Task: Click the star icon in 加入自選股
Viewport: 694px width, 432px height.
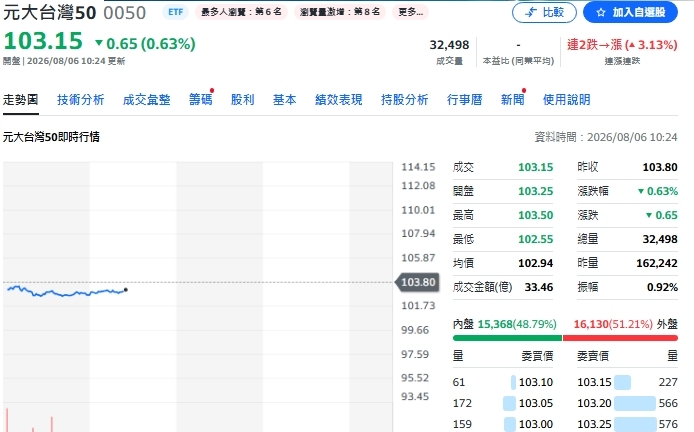Action: [601, 12]
